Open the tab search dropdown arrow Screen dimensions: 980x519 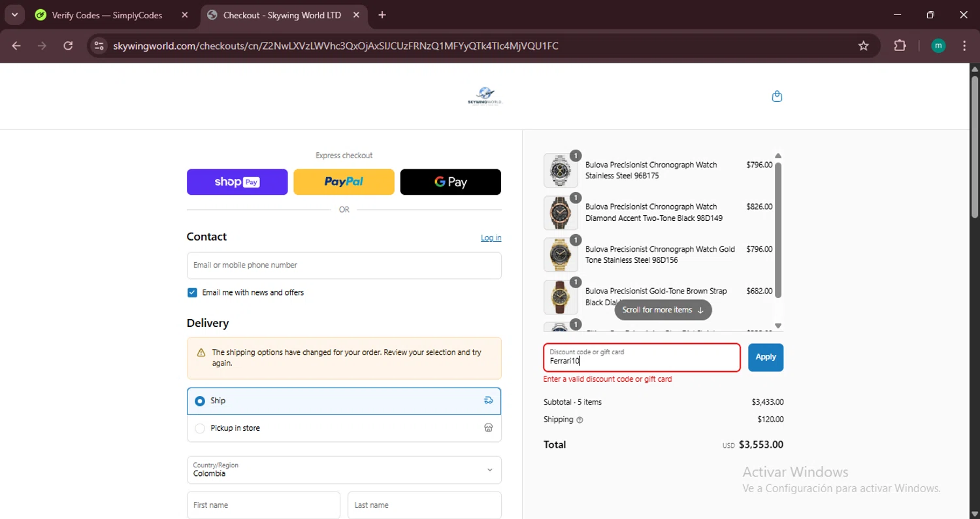click(x=14, y=15)
